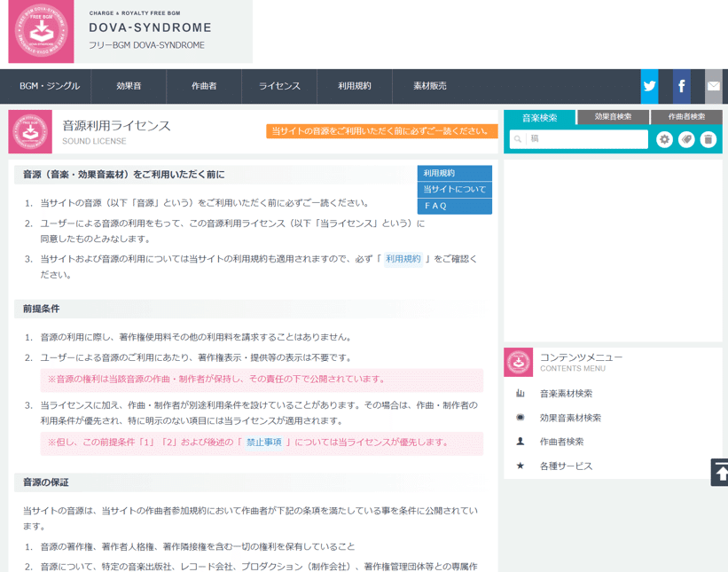
Task: Click the icon beside 効果音素材検索
Action: click(x=521, y=418)
